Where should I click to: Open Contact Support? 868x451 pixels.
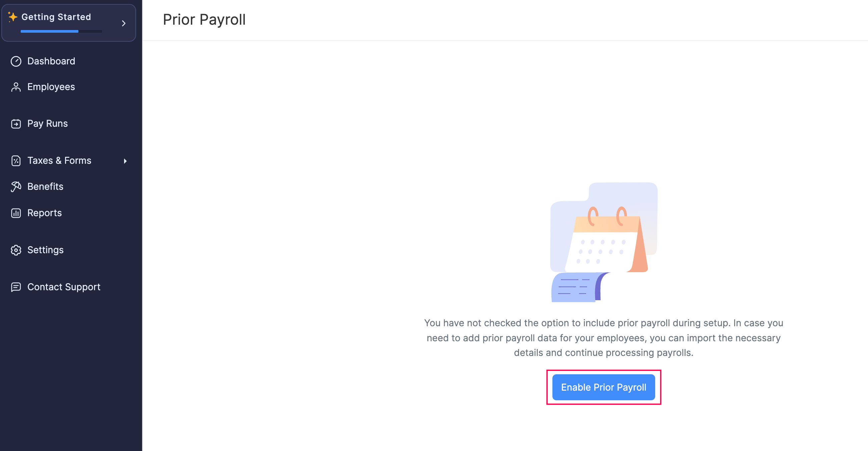[x=64, y=287]
